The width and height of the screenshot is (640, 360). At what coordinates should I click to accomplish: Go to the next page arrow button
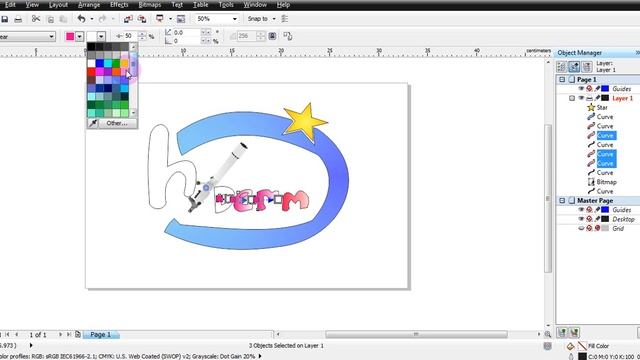(x=60, y=334)
